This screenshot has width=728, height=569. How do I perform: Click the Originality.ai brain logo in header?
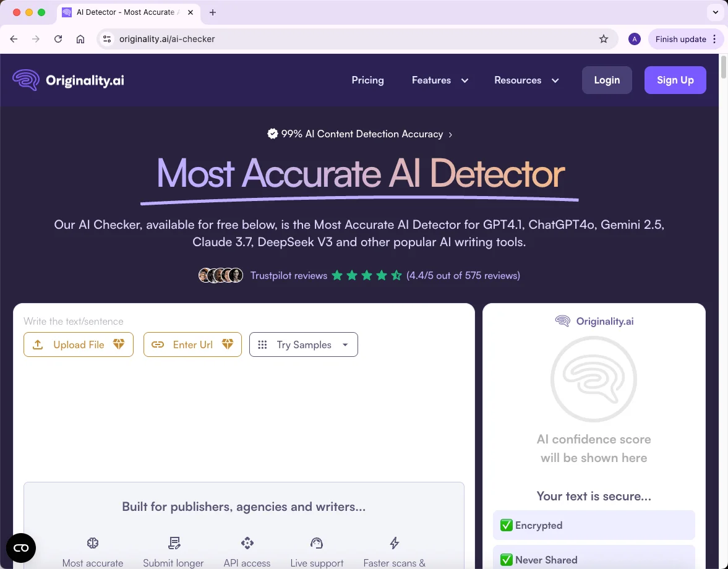(26, 80)
